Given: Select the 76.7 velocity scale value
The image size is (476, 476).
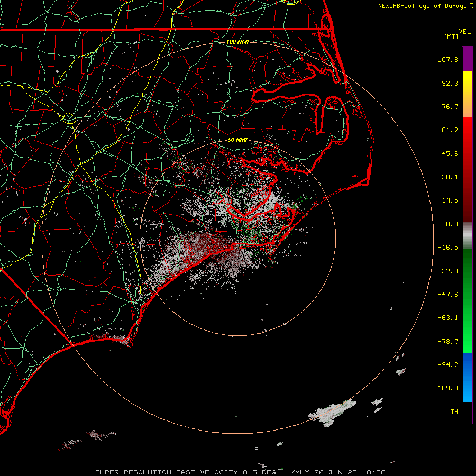Looking at the screenshot, I should pyautogui.click(x=450, y=106).
